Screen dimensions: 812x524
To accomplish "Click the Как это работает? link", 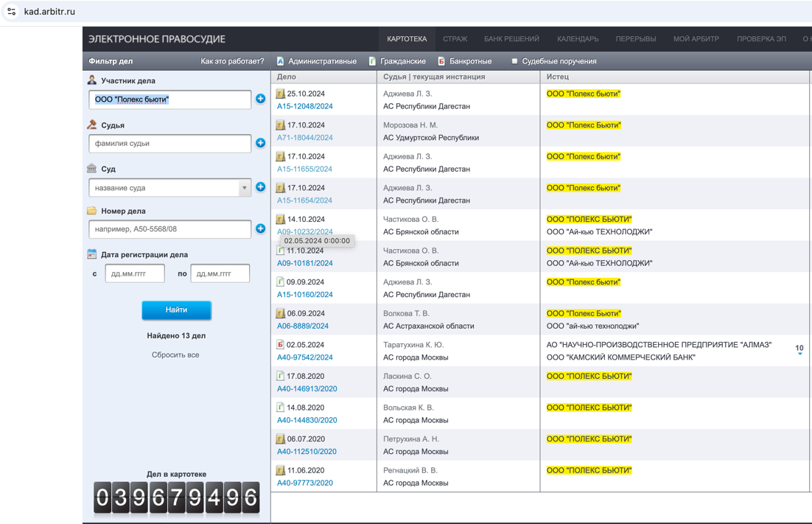I will [232, 61].
